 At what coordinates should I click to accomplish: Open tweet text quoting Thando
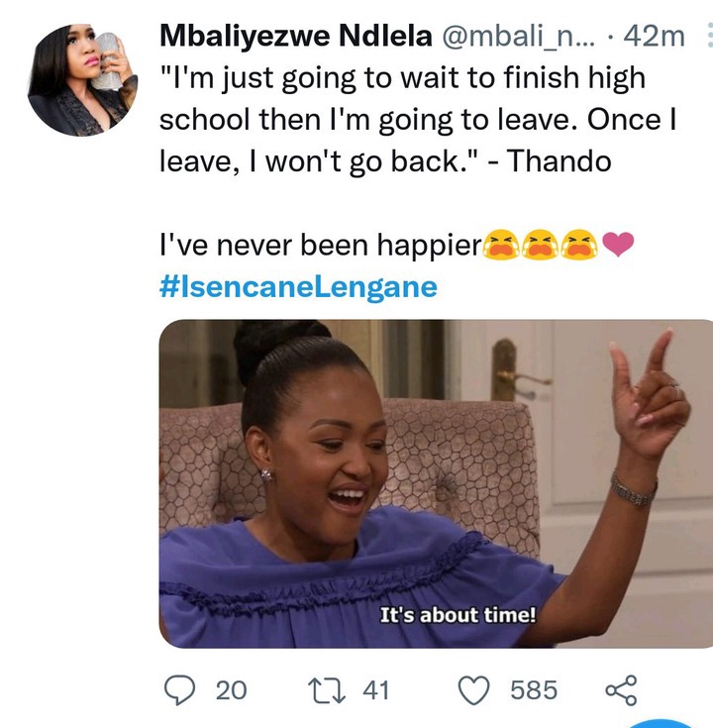click(418, 119)
